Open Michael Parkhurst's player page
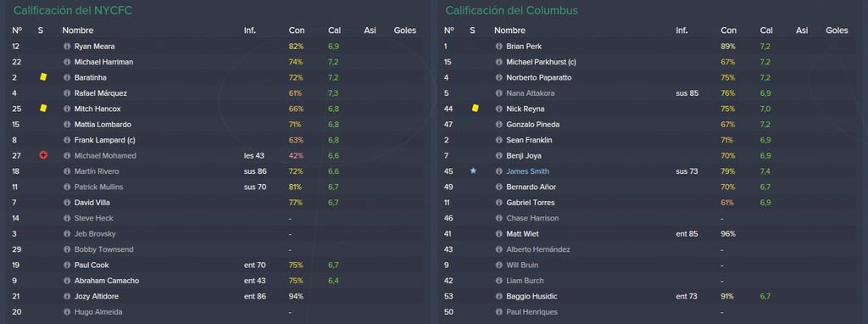The image size is (868, 324). 541,62
